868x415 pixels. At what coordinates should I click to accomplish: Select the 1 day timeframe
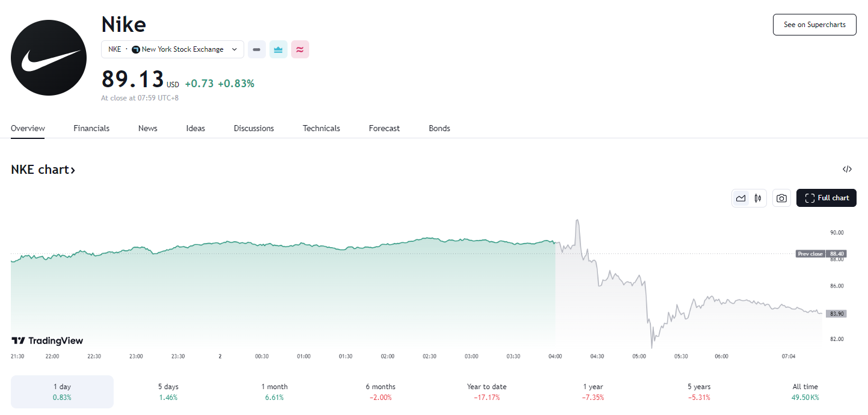tap(61, 392)
